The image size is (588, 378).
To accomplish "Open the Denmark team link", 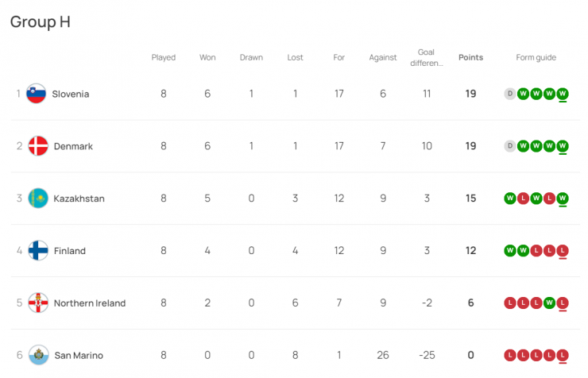I will click(x=73, y=146).
